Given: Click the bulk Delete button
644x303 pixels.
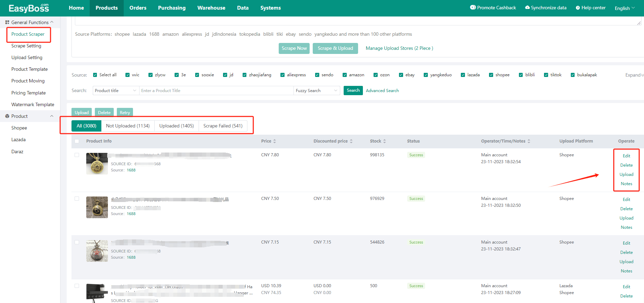Looking at the screenshot, I should pos(104,112).
